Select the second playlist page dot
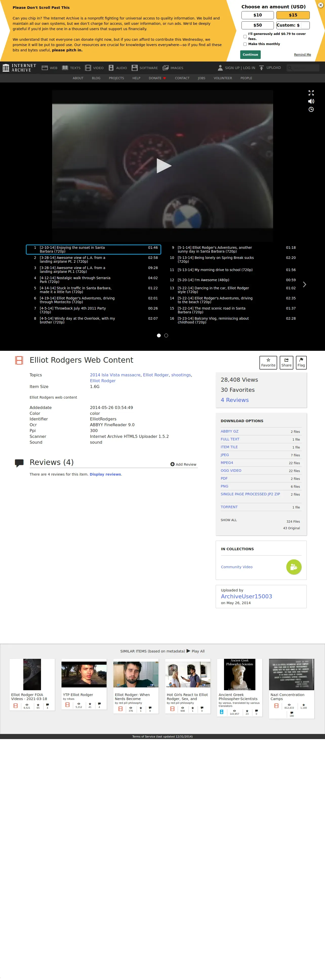 [x=166, y=336]
